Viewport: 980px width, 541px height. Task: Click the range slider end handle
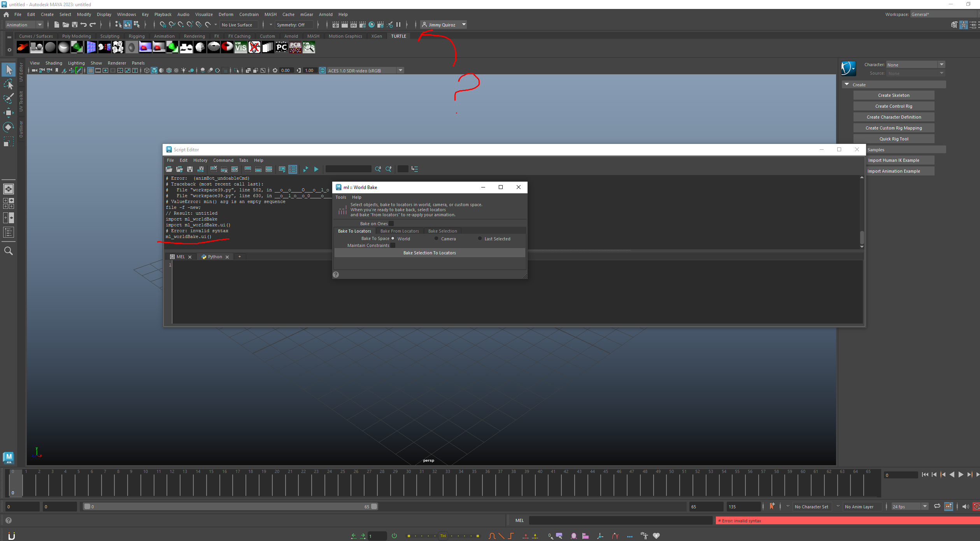coord(374,506)
